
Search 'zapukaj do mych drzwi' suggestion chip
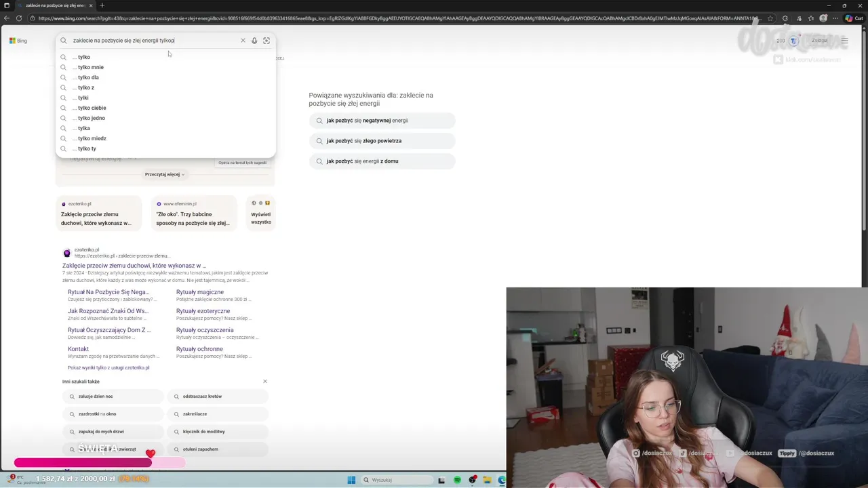coord(113,432)
